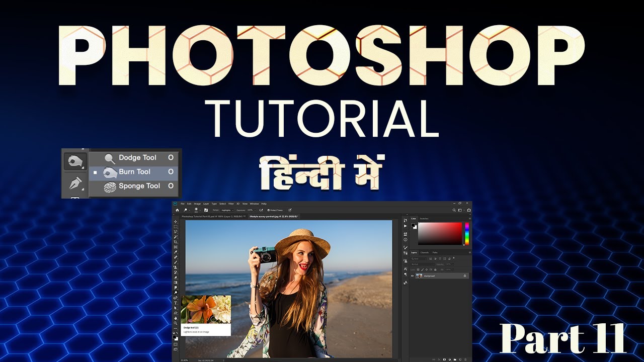The height and width of the screenshot is (362, 644).
Task: Select the Brush tool
Action: point(176,262)
